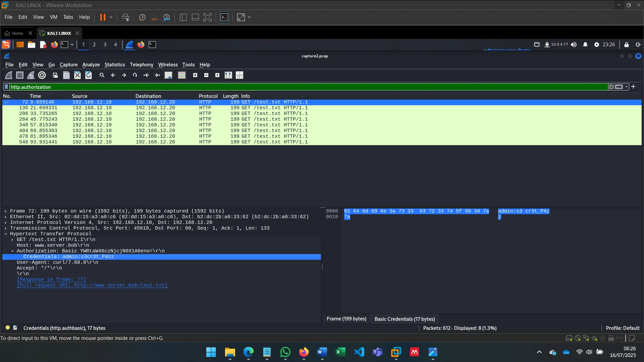Expand the Transmission Control Protocol section
The image size is (644, 362).
6,228
